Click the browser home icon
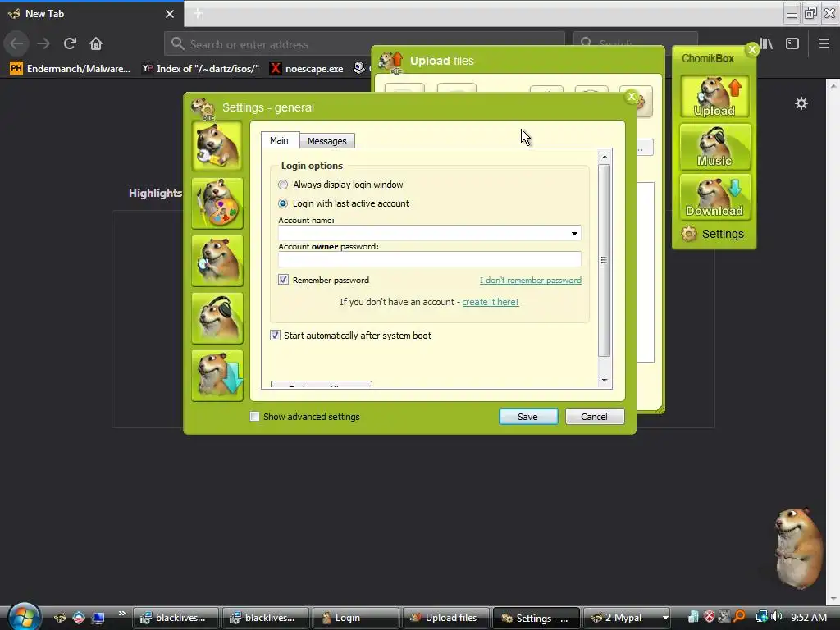Image resolution: width=840 pixels, height=630 pixels. click(x=96, y=43)
